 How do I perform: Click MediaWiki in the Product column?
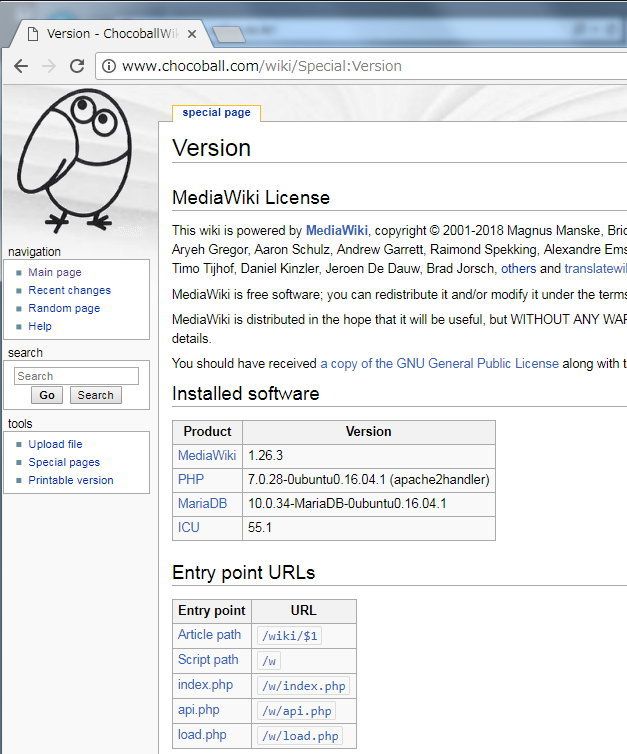point(207,455)
